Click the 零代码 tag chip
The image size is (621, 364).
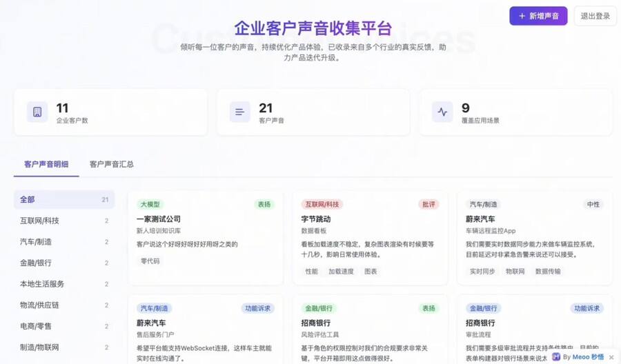150,261
